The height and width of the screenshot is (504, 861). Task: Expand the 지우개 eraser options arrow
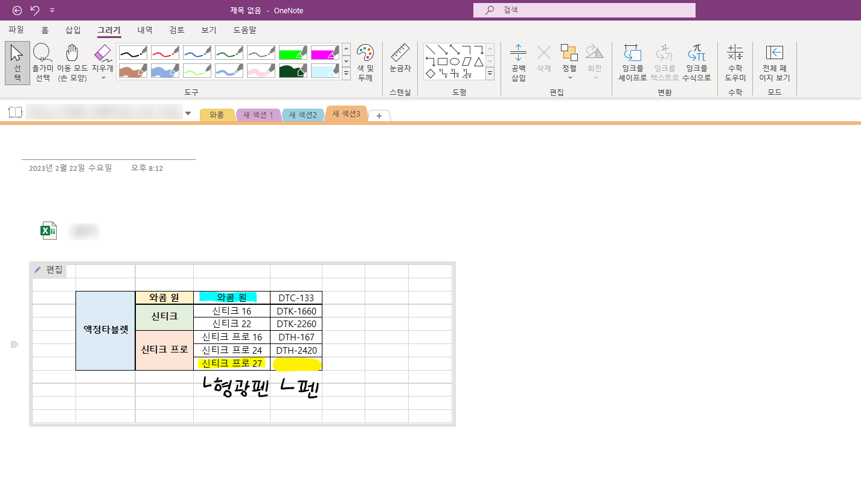click(103, 77)
